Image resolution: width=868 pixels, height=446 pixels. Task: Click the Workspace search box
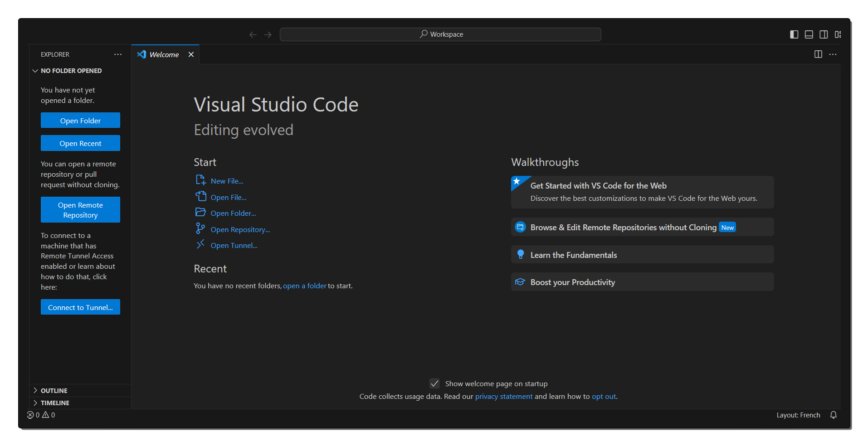click(440, 34)
